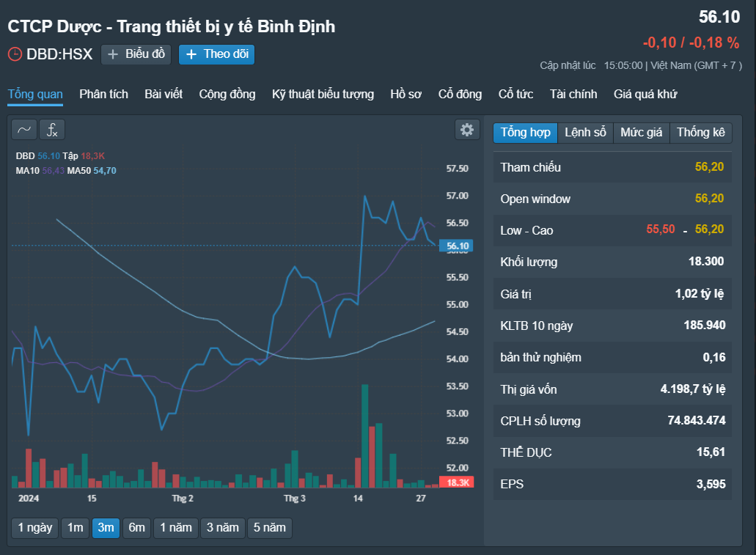Open chart settings gear icon
The image size is (756, 555).
[466, 130]
